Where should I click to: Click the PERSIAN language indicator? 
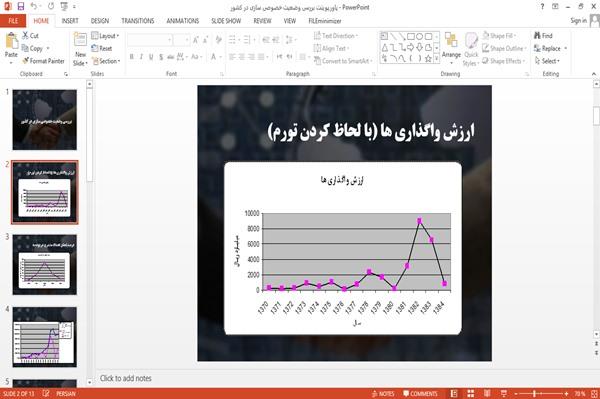66,394
